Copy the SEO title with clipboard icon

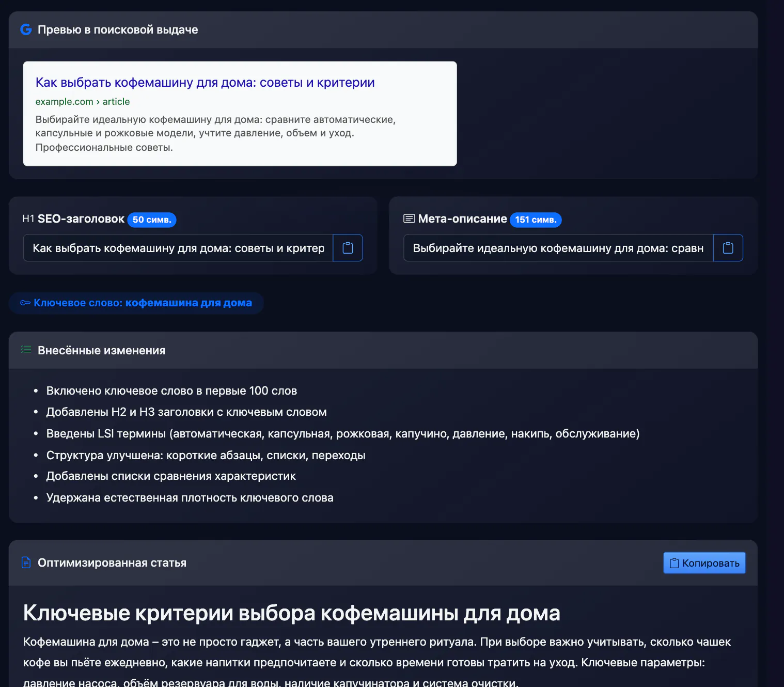pyautogui.click(x=348, y=248)
